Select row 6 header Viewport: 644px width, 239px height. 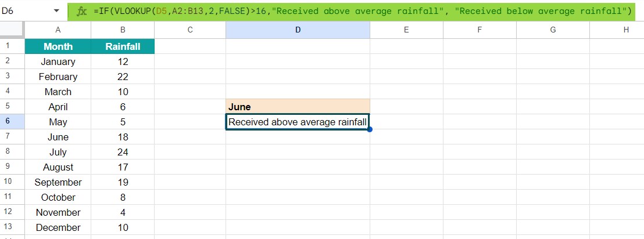(12, 122)
